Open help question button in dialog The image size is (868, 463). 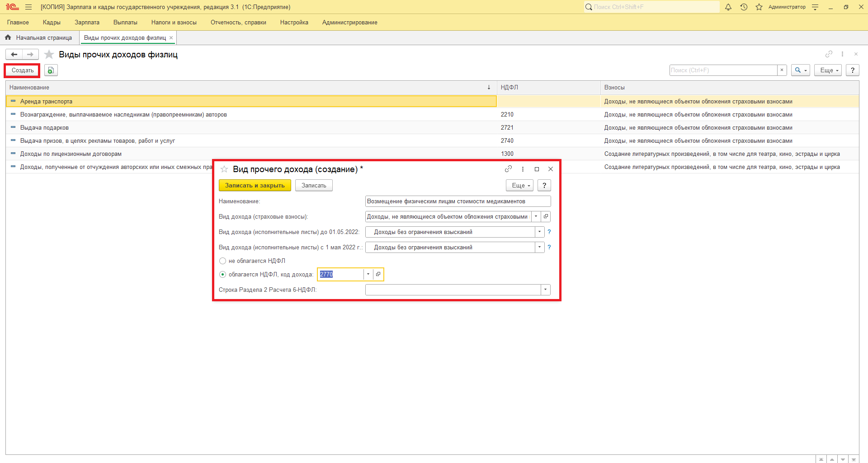pyautogui.click(x=544, y=185)
